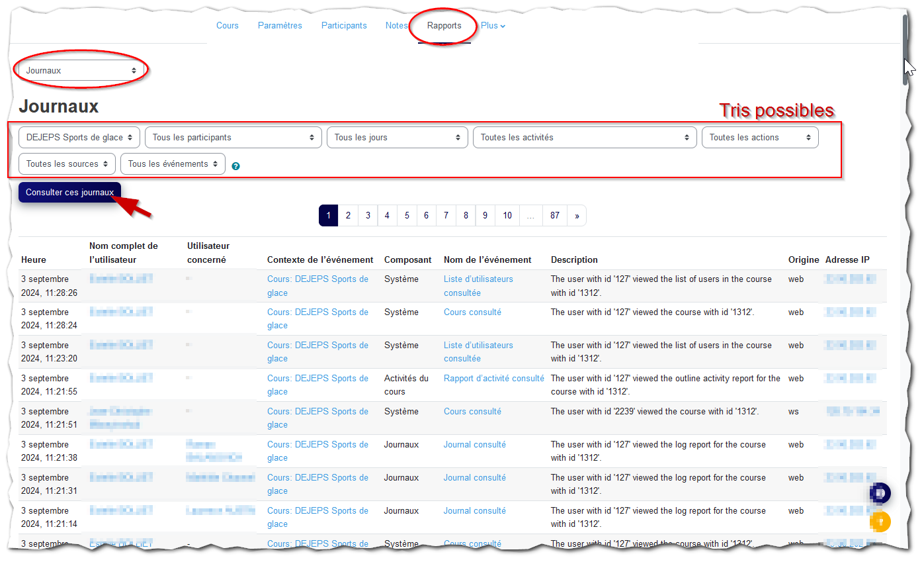This screenshot has width=924, height=562.
Task: Click the Description column header
Action: point(574,260)
